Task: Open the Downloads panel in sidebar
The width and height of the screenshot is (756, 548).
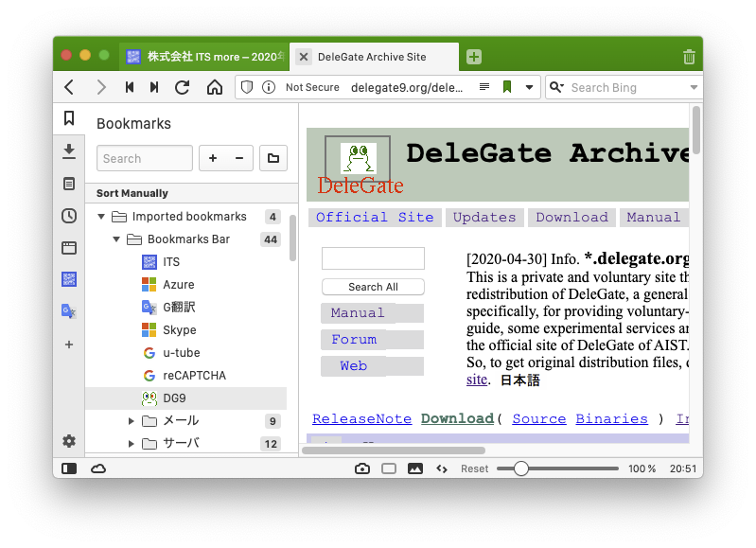Action: (x=69, y=151)
